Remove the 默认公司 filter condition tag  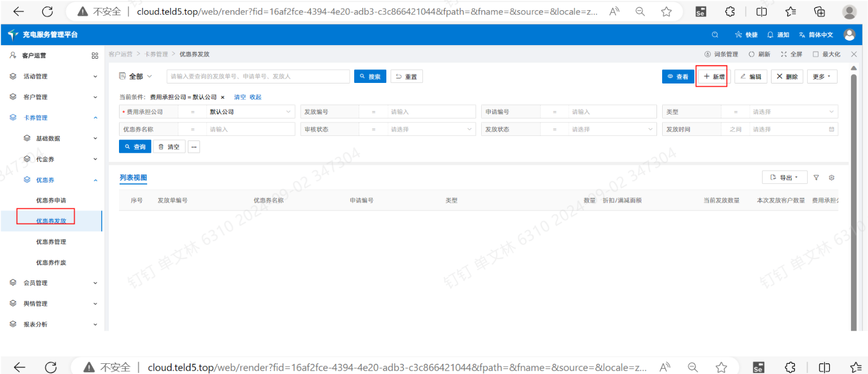[x=222, y=97]
